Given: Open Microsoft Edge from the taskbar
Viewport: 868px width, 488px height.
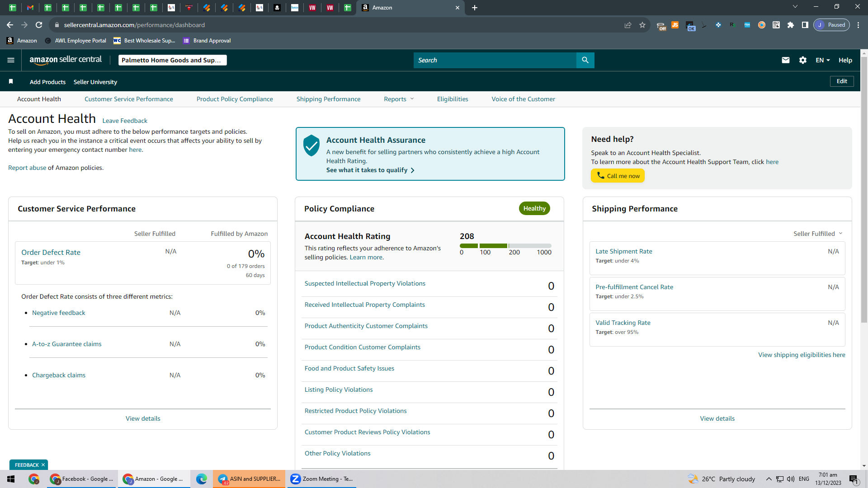Looking at the screenshot, I should tap(202, 479).
